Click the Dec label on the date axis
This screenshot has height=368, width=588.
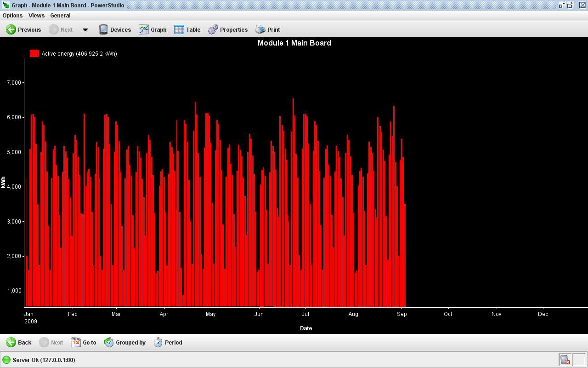point(543,314)
